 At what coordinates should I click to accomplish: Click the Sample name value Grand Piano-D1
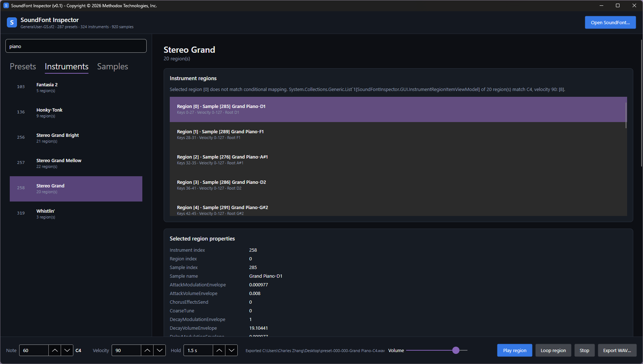[x=266, y=276]
